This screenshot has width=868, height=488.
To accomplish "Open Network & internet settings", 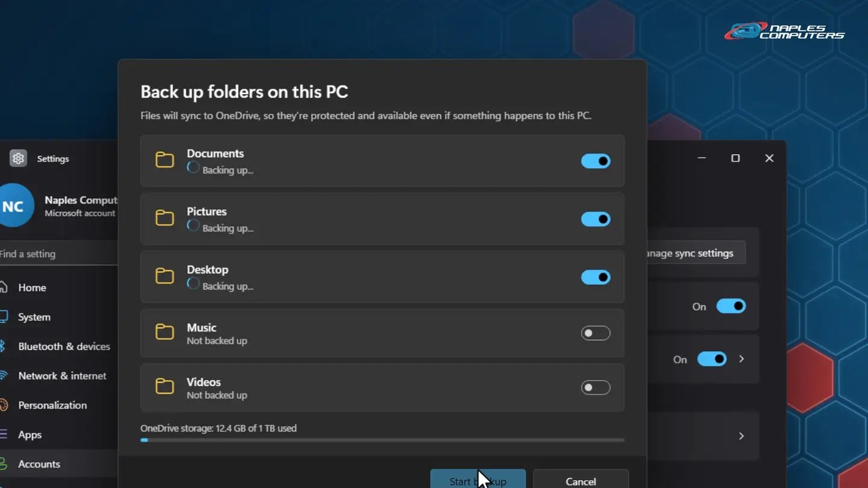I will (58, 376).
